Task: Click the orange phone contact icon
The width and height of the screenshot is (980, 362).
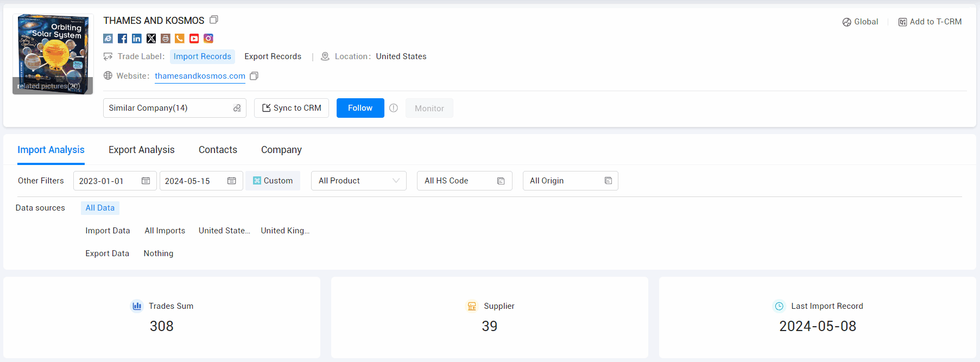Action: pos(180,39)
